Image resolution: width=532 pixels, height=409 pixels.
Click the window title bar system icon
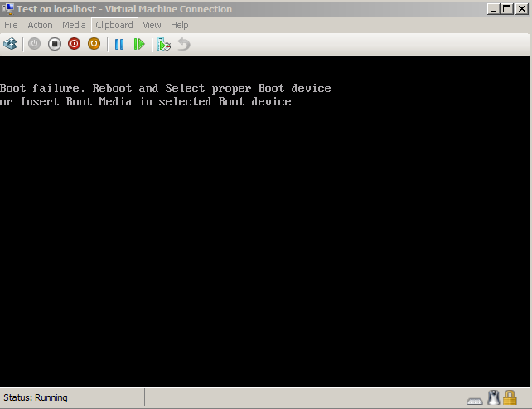coord(7,9)
